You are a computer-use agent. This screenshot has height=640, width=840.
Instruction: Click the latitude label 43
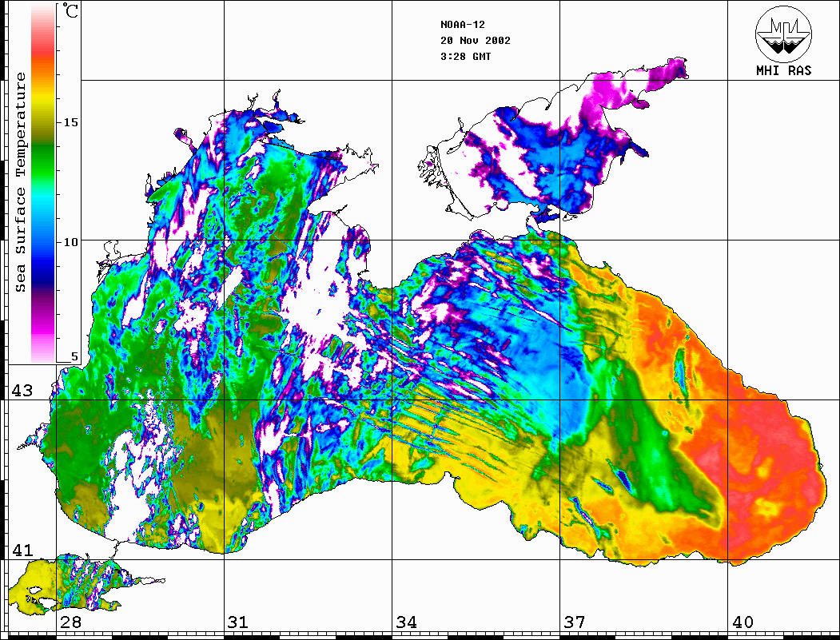tap(22, 391)
